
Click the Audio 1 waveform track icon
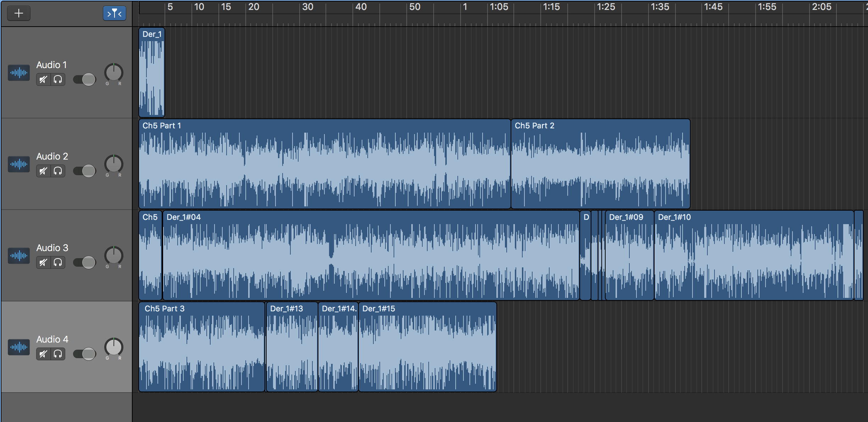click(x=19, y=73)
